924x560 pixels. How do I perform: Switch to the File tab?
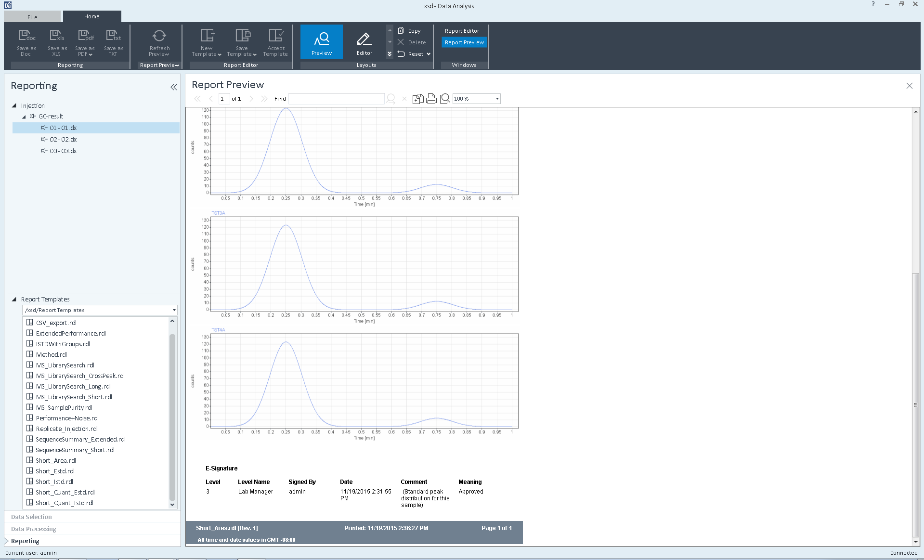[32, 17]
